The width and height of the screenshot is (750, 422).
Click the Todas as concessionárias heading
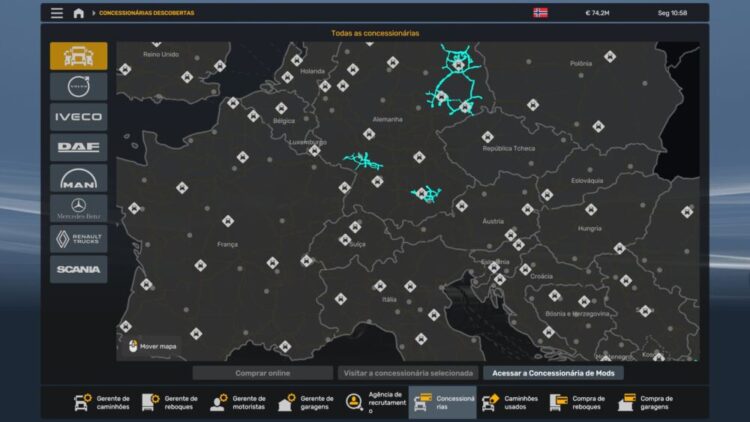[375, 33]
